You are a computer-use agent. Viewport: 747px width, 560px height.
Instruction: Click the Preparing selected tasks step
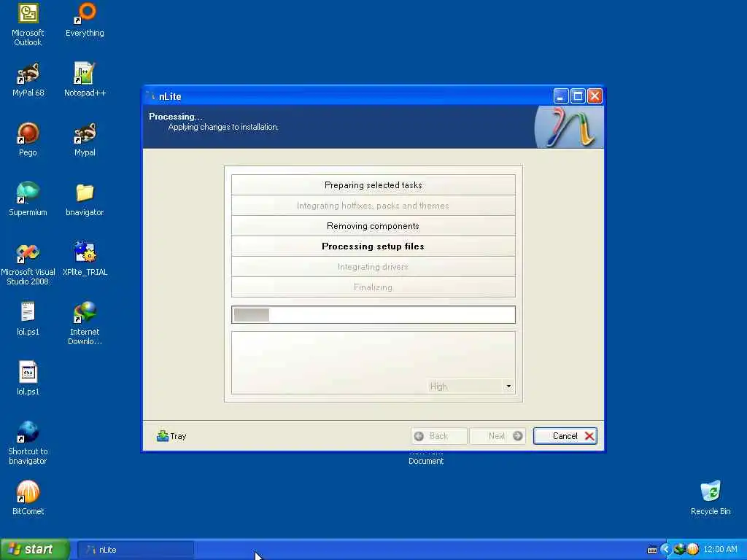coord(373,185)
